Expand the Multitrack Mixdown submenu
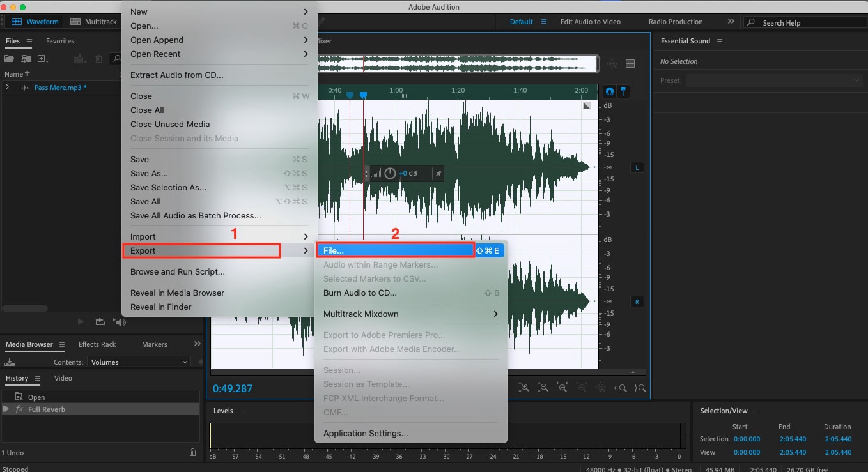 click(410, 314)
